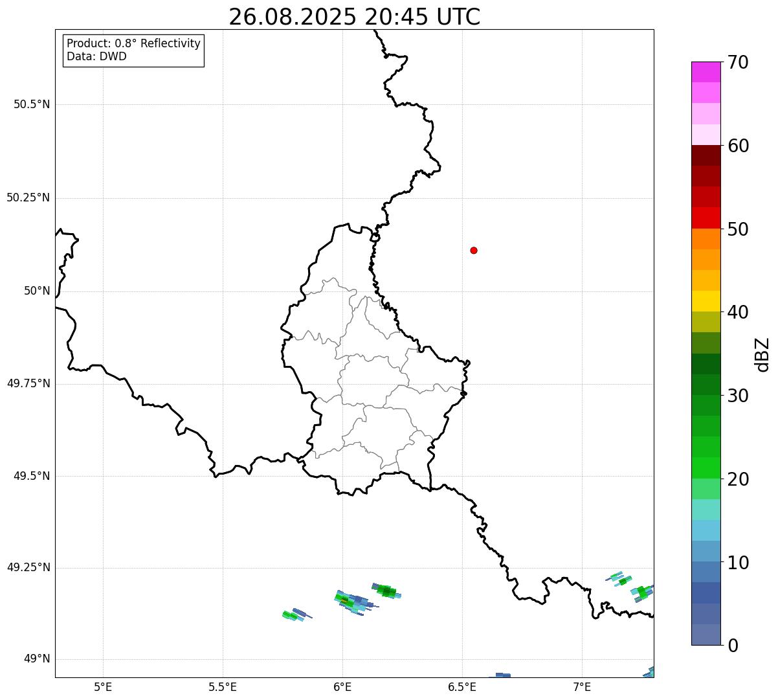Click the 6°E longitude label
The image size is (778, 700).
(342, 686)
